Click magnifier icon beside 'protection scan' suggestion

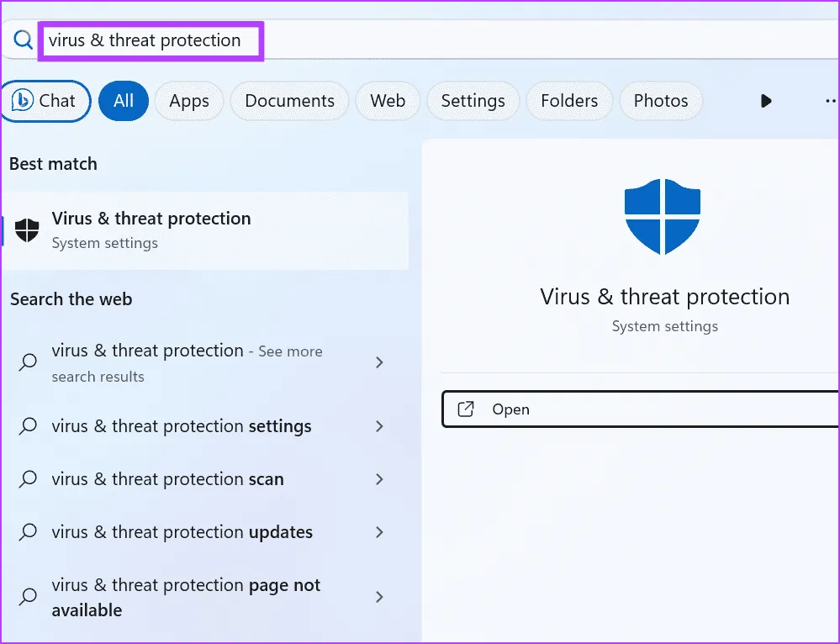[29, 479]
